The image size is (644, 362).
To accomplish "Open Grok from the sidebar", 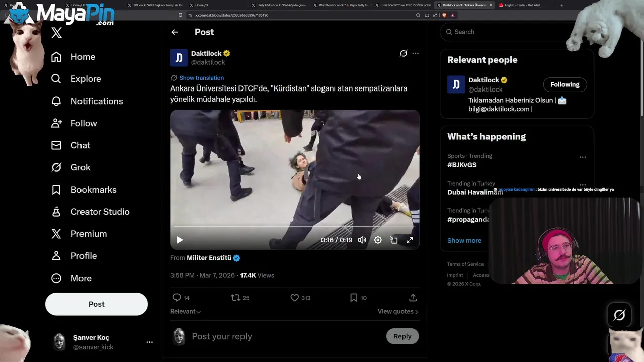I will click(x=80, y=167).
